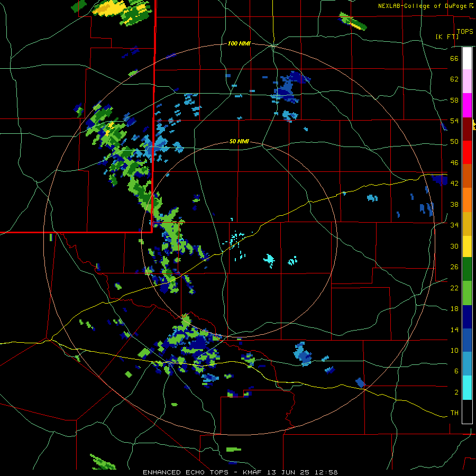Screen dimensions: 476x476
Task: Select the "14" legend value
Action: pos(454,329)
